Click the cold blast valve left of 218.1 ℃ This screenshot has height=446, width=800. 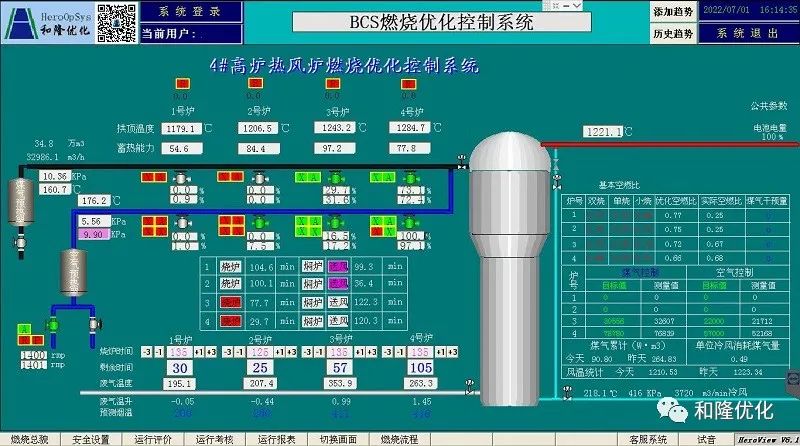click(x=567, y=392)
